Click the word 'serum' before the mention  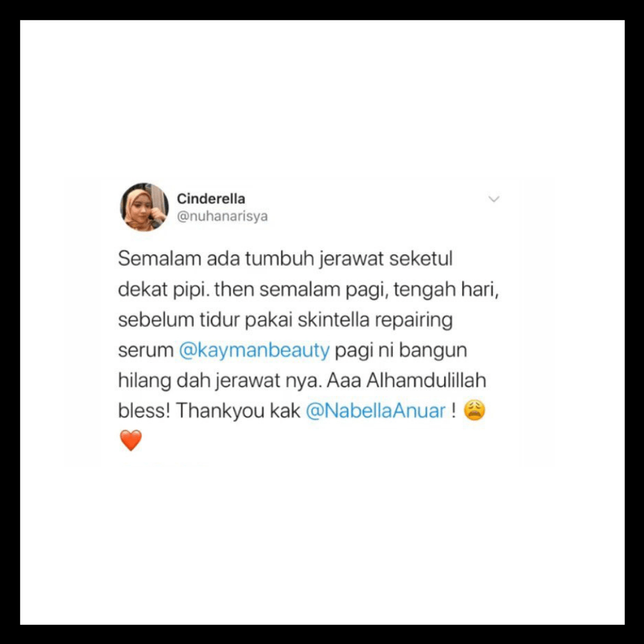(x=146, y=351)
